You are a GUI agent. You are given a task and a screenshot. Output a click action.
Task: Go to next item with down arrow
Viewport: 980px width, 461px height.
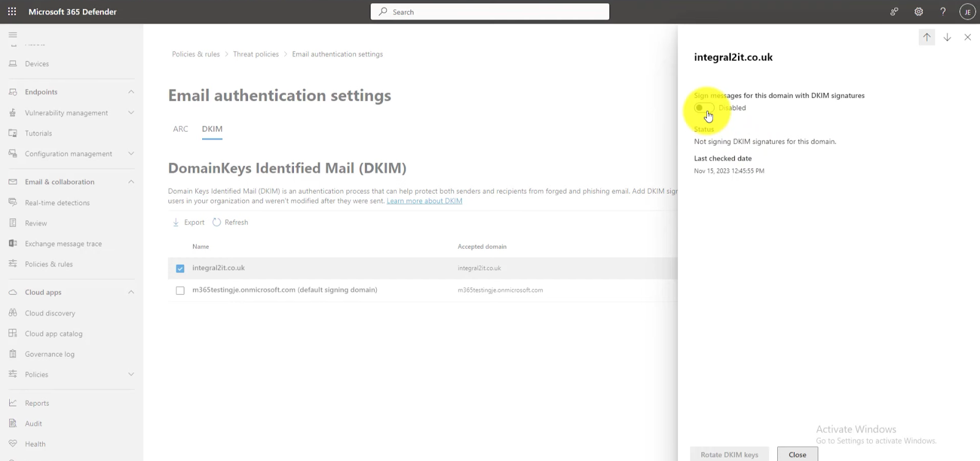coord(947,37)
